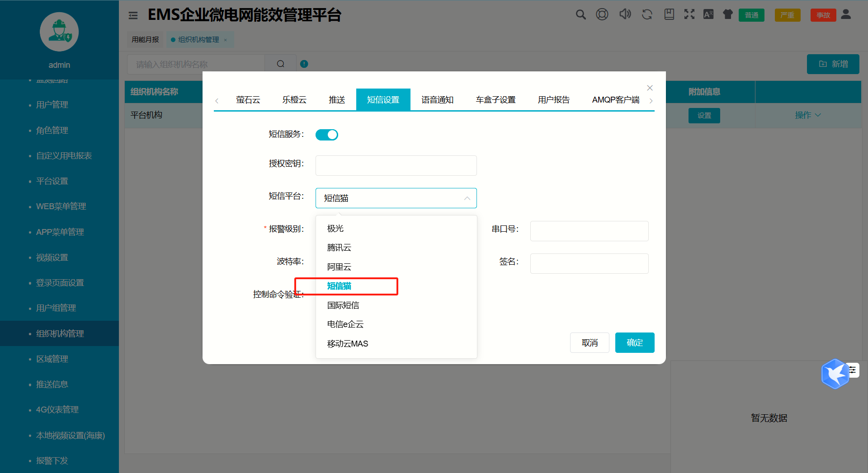Screen dimensions: 868x473
Task: Switch to AMQP客户端 tab
Action: (x=616, y=100)
